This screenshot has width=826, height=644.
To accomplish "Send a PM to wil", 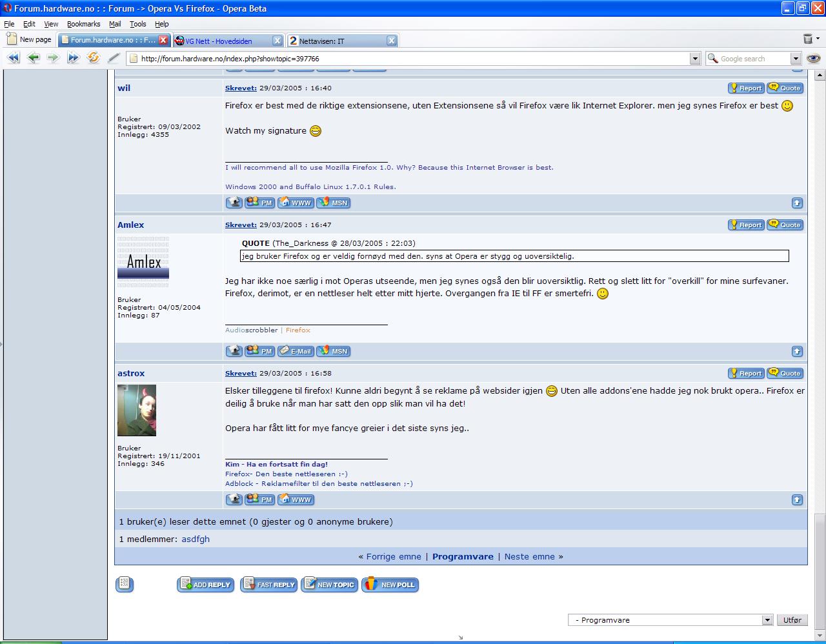I will (260, 203).
